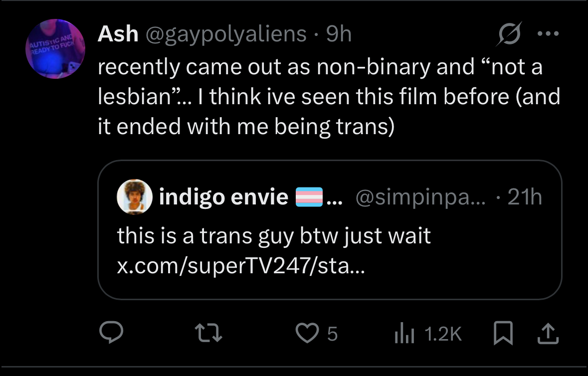The height and width of the screenshot is (376, 588).
Task: Click the indigo envie display name
Action: tap(223, 196)
